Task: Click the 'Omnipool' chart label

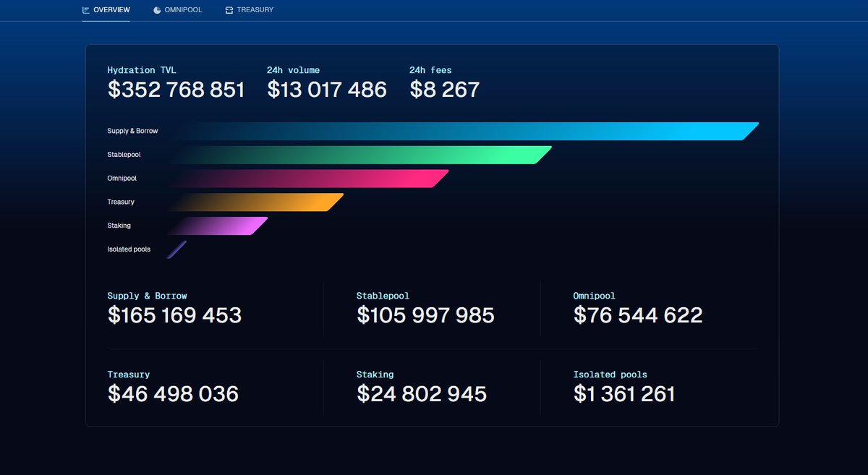Action: click(x=122, y=178)
